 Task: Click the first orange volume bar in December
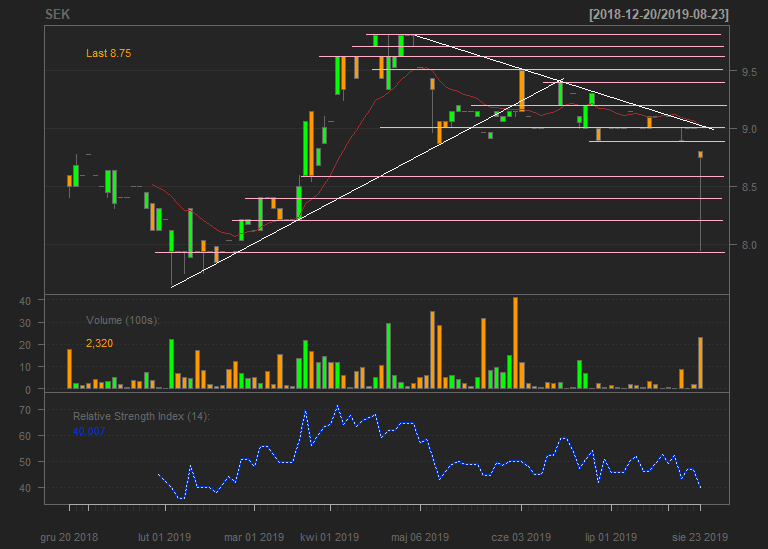[70, 369]
